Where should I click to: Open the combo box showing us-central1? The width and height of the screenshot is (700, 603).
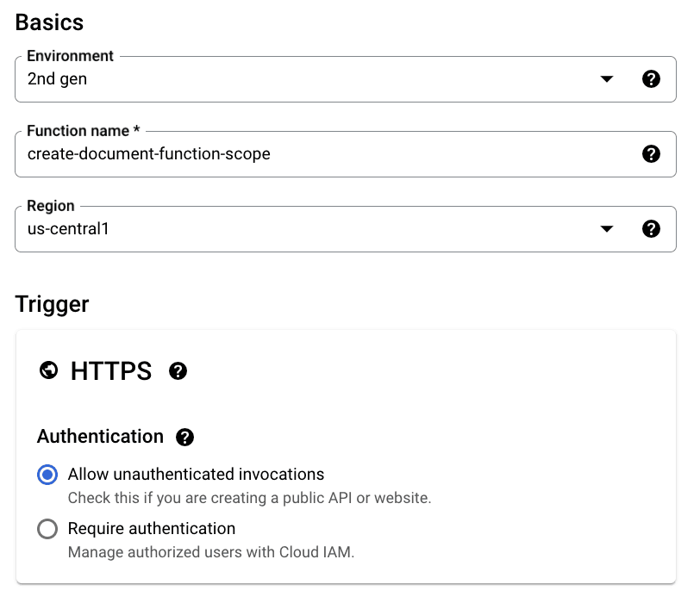click(310, 229)
